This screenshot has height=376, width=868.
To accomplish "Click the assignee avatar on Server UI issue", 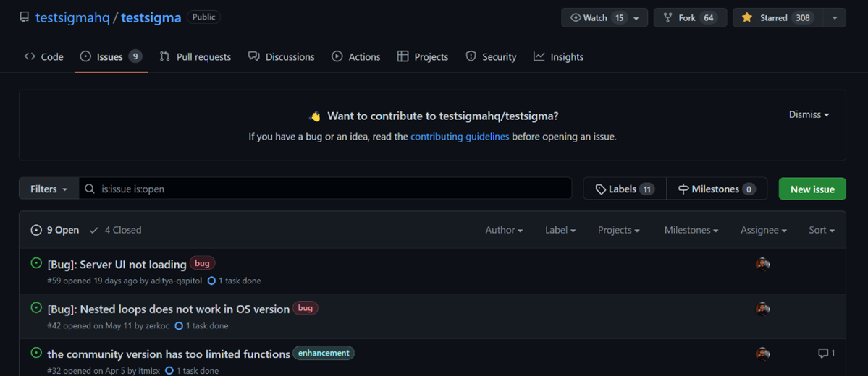I will point(762,264).
